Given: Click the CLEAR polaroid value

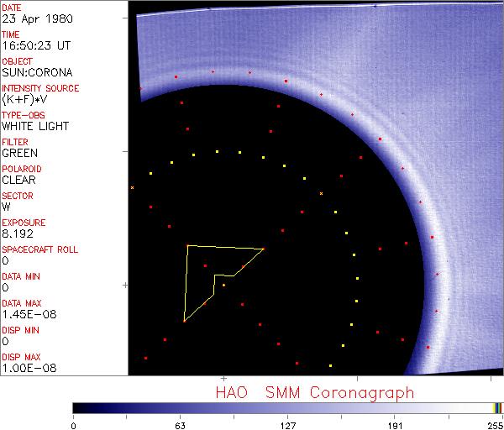Looking at the screenshot, I should pyautogui.click(x=18, y=180).
